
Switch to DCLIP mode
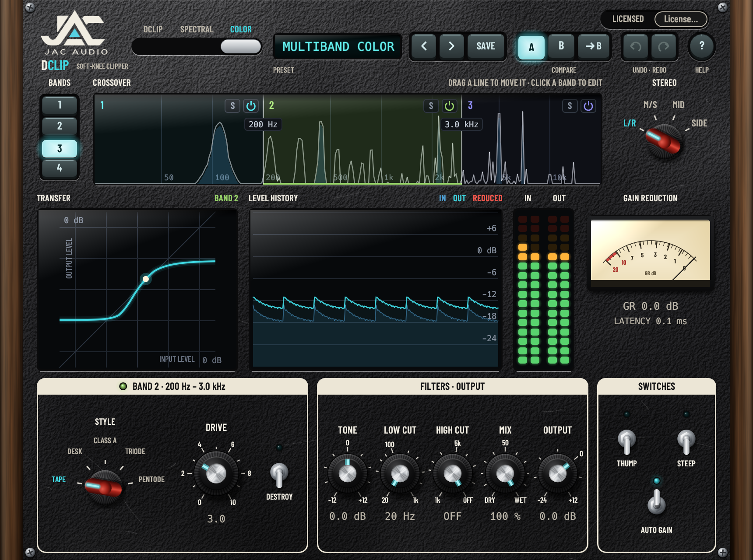point(153,29)
